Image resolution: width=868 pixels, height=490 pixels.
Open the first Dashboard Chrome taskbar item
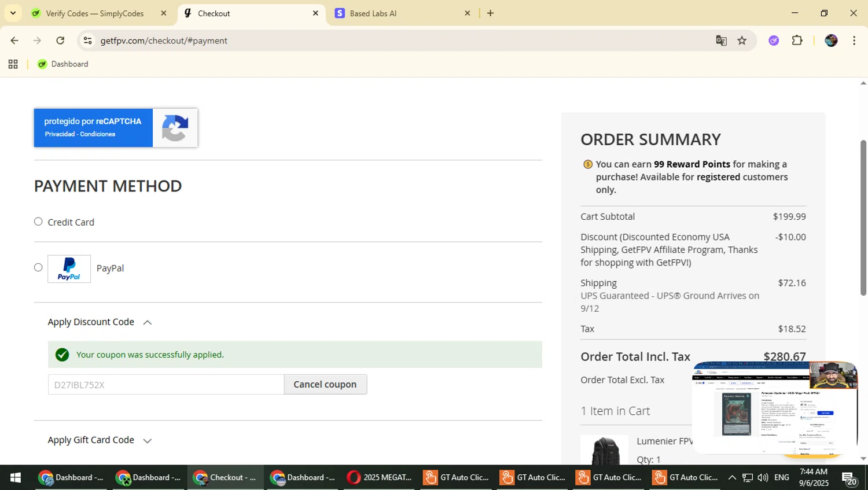(71, 478)
